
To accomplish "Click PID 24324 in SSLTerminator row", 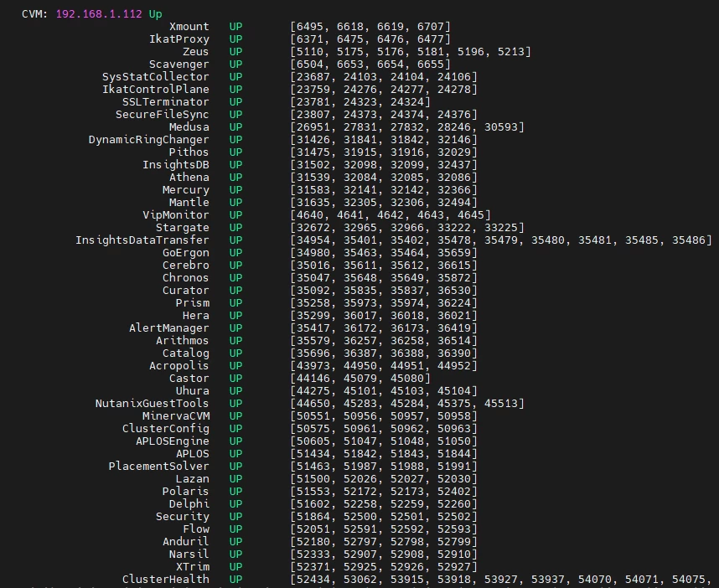I will 406,102.
